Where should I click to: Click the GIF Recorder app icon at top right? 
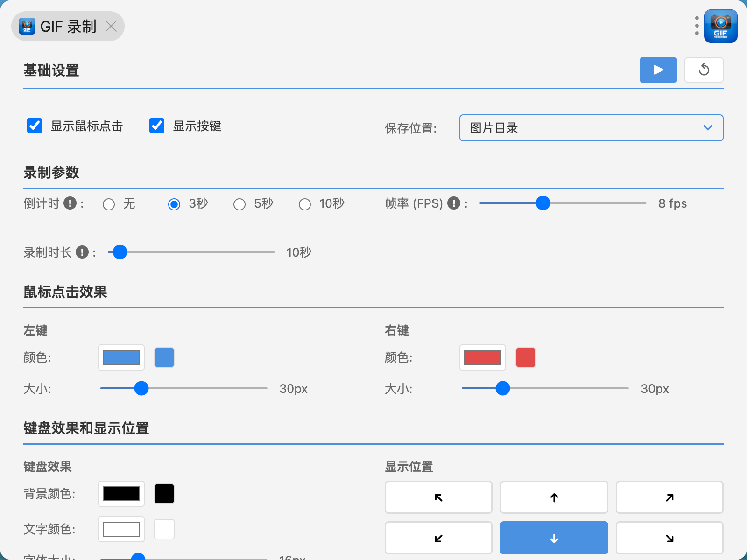click(x=720, y=26)
